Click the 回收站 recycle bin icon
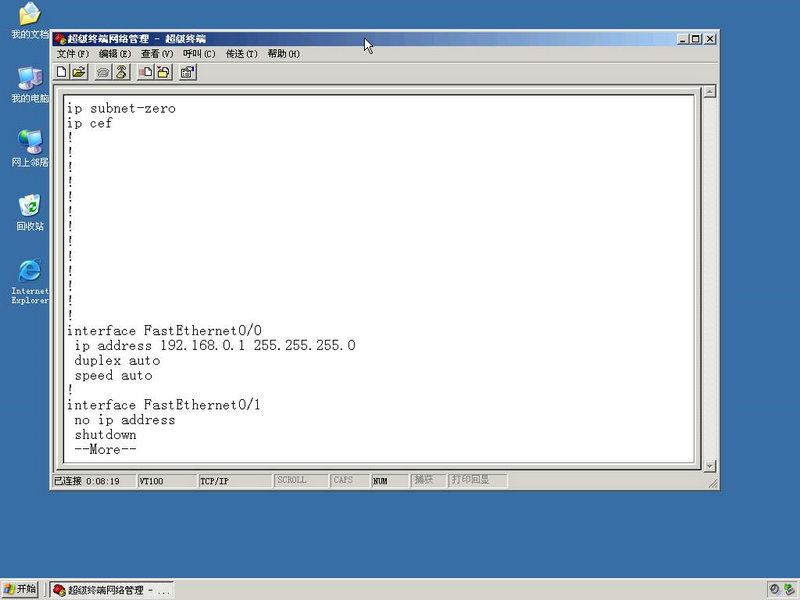The height and width of the screenshot is (600, 800). 30,212
